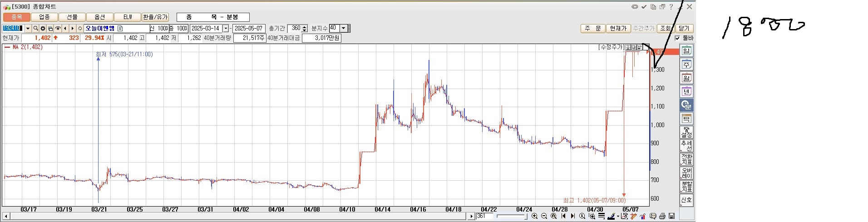Click the floppy disk save icon
The image size is (868, 222).
click(x=672, y=216)
